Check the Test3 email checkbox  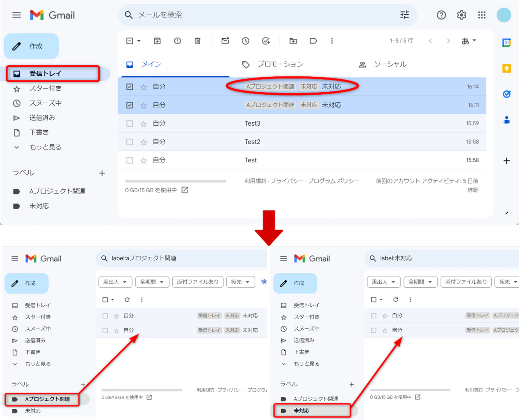[129, 124]
